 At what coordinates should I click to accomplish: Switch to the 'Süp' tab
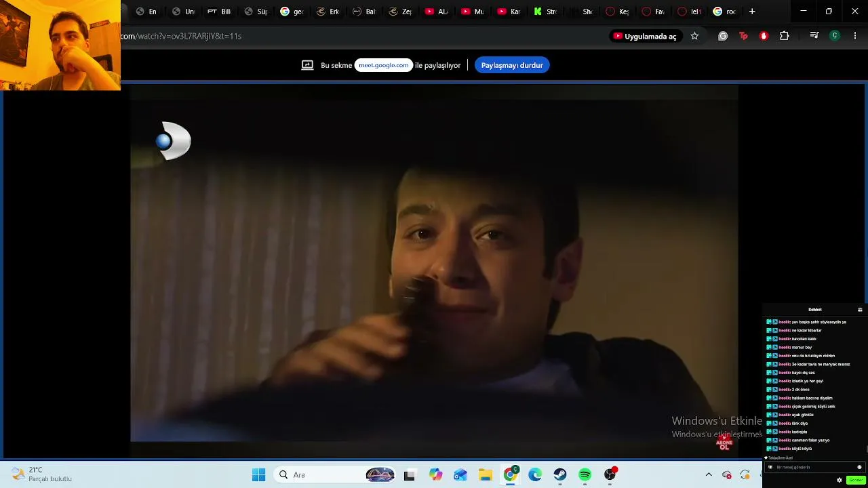click(256, 12)
